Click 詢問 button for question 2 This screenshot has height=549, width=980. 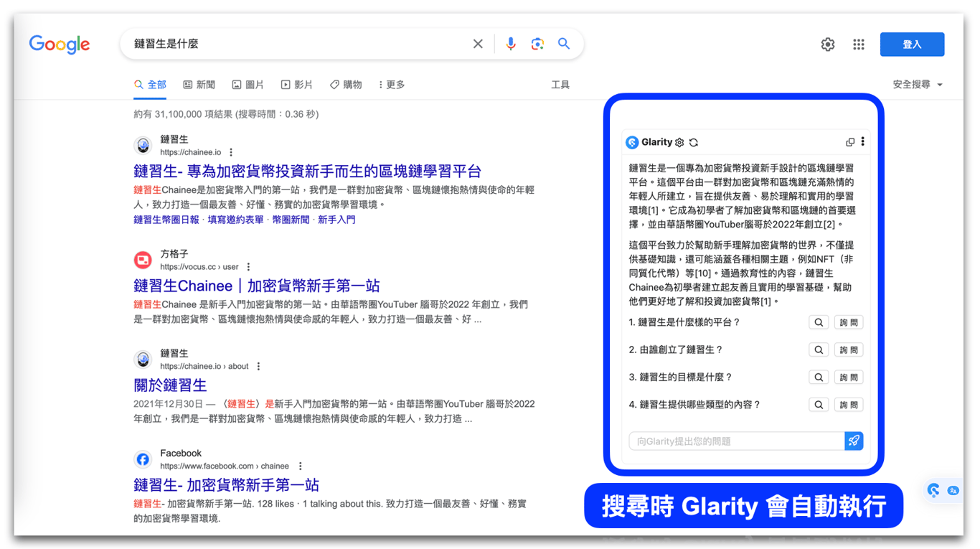(x=849, y=350)
